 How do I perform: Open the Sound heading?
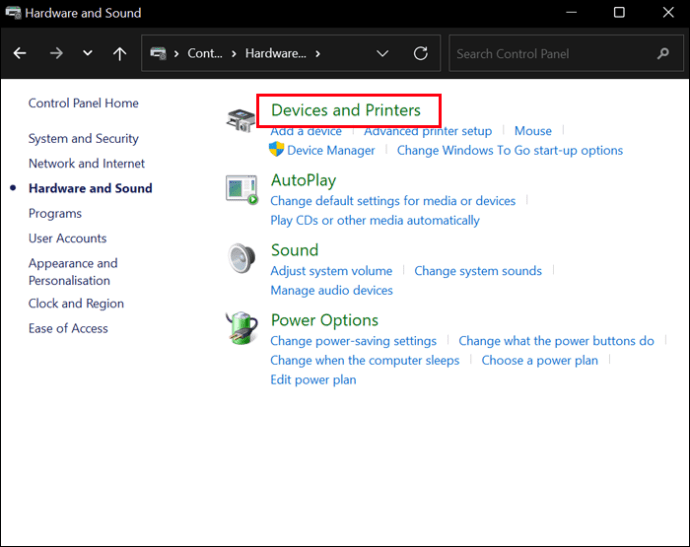295,250
